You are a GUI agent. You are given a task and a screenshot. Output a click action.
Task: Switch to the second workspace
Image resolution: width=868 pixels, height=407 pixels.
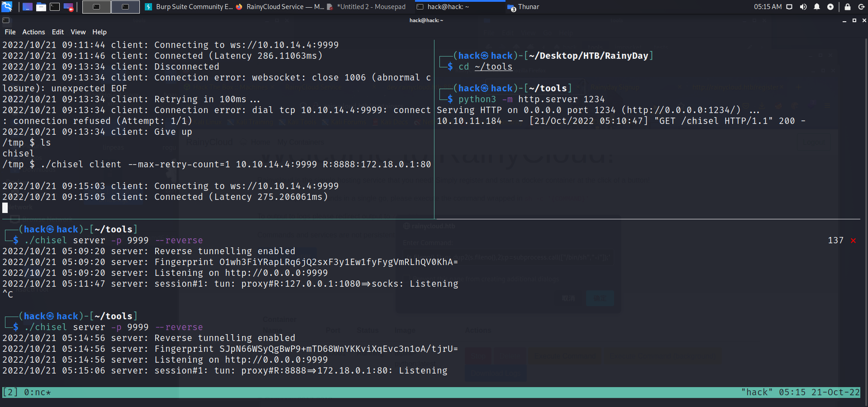[x=125, y=7]
